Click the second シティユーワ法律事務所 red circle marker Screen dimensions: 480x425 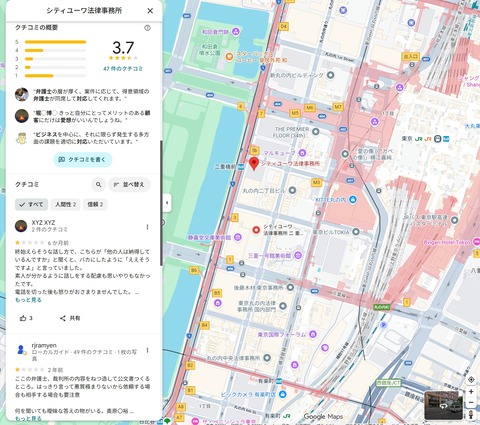point(256,230)
